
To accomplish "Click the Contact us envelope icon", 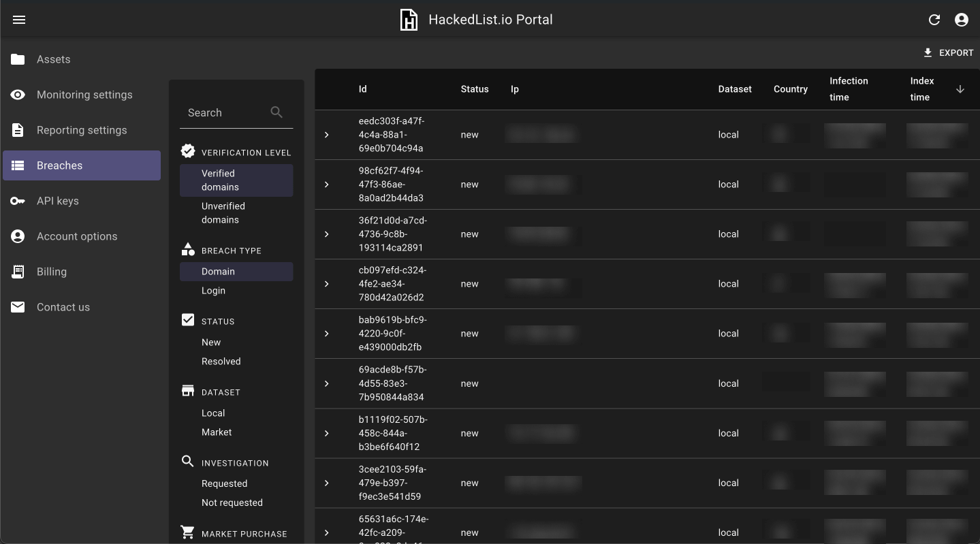I will 18,307.
